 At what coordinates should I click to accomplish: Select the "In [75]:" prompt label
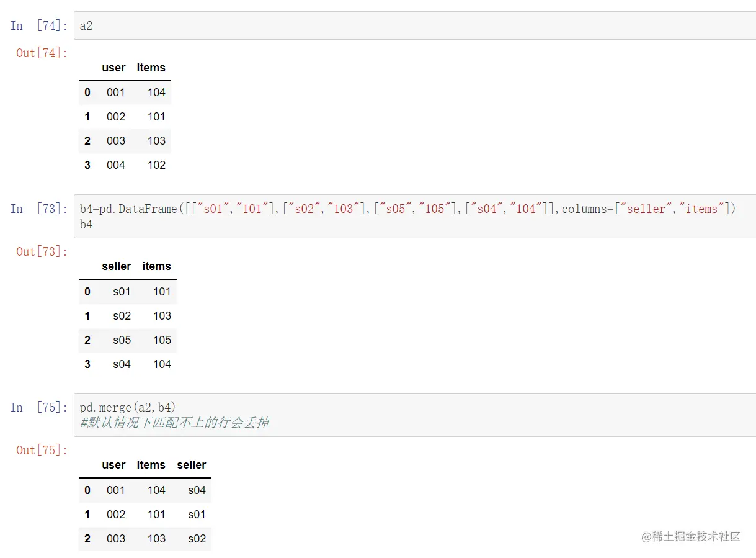(x=38, y=407)
